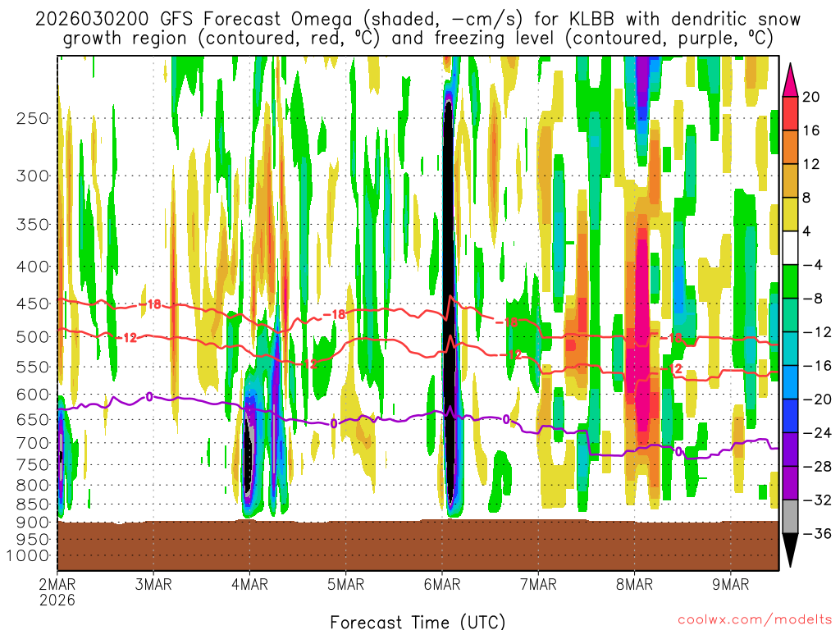Click the purple -32 to -28 color swatch
840x630 pixels.
tap(790, 483)
